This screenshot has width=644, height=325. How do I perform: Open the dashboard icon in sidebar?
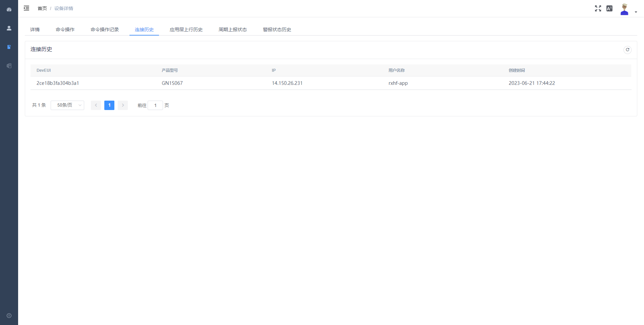[9, 9]
